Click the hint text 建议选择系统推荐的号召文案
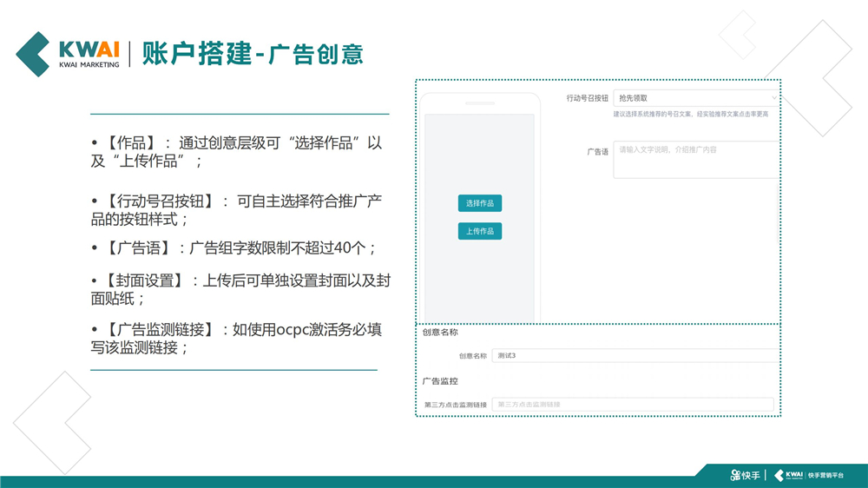The width and height of the screenshot is (868, 488). click(691, 114)
